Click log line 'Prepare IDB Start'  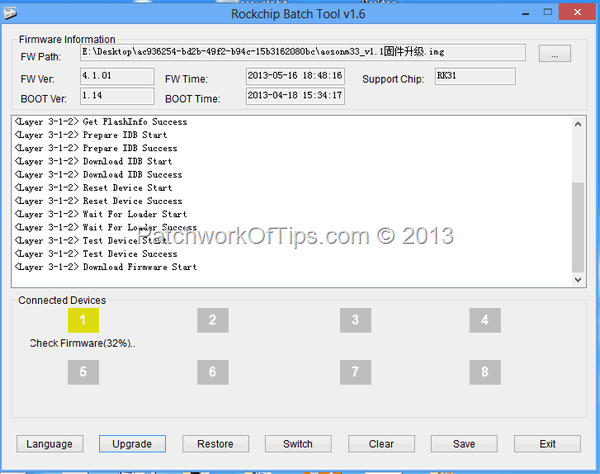(91, 135)
